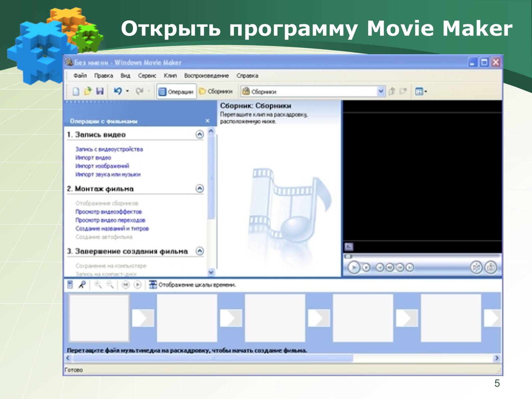Click Создание автофильма link
This screenshot has width=532, height=399.
click(x=104, y=237)
